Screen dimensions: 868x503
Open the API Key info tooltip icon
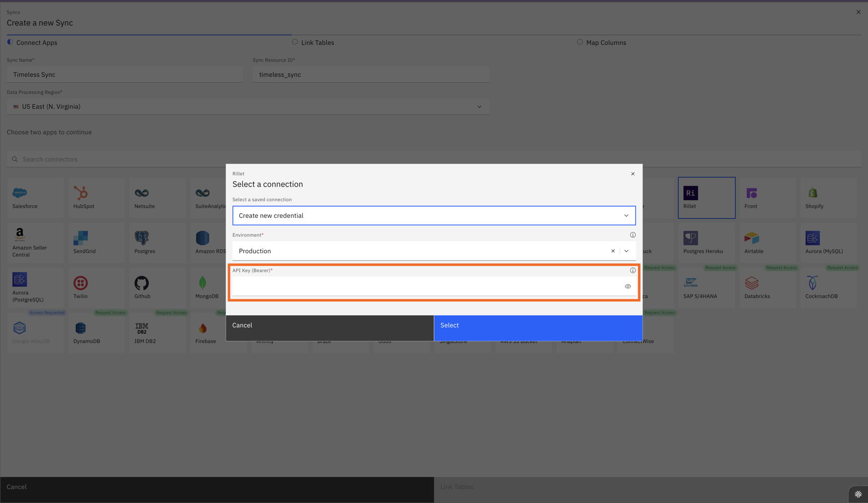(x=633, y=271)
